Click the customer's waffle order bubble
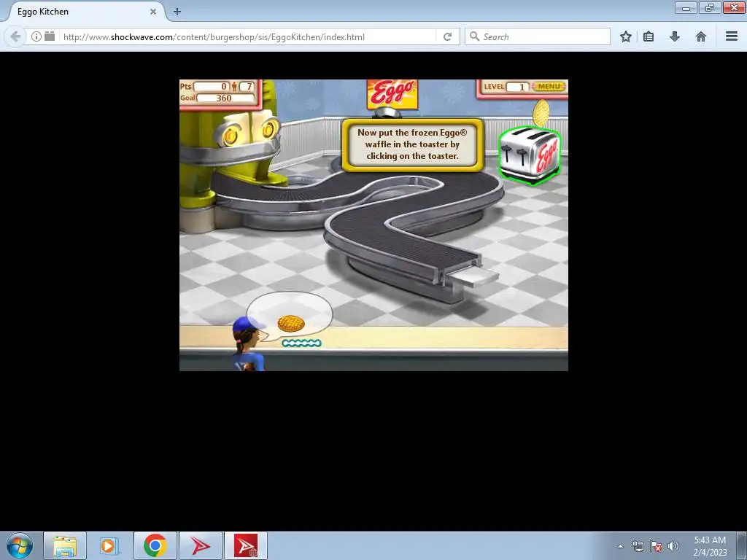Image resolution: width=747 pixels, height=560 pixels. click(290, 316)
